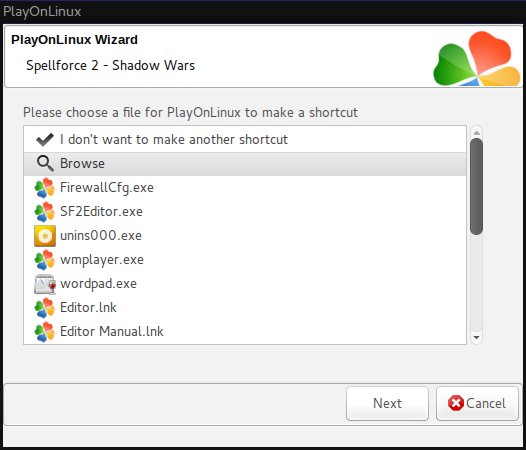Viewport: 526px width, 450px height.
Task: Click the Cancel button
Action: pyautogui.click(x=477, y=403)
